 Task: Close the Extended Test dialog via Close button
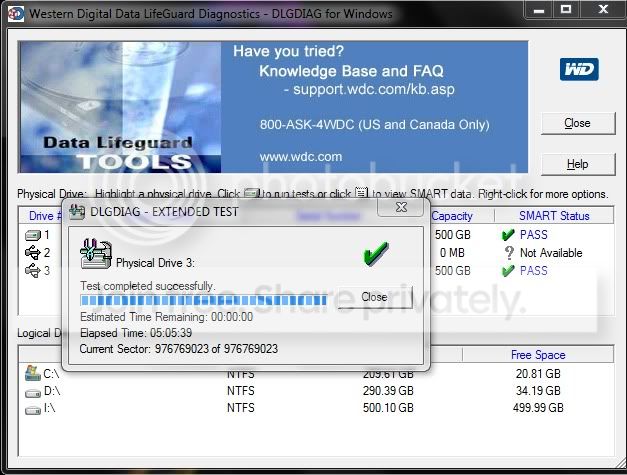(x=374, y=297)
